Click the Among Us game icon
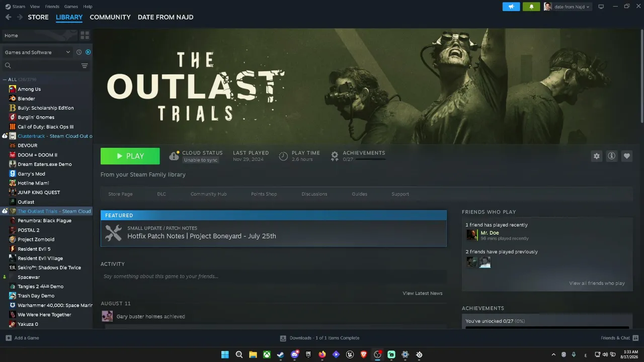 pyautogui.click(x=13, y=89)
